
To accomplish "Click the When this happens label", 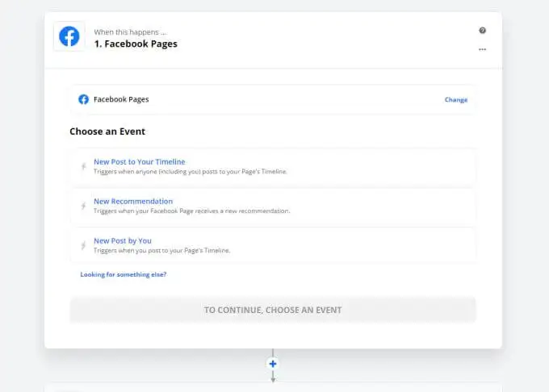I will pos(130,32).
